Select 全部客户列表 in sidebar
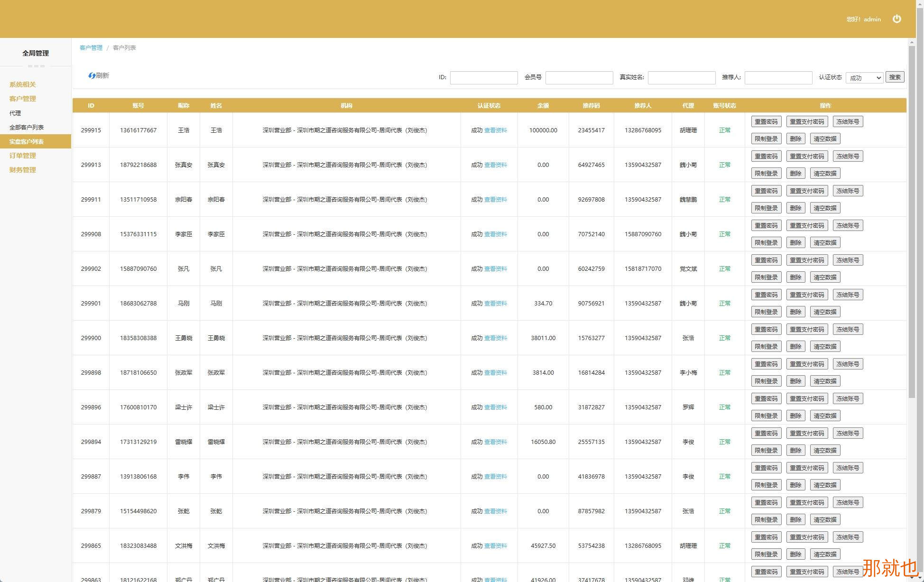This screenshot has width=924, height=582. (x=27, y=127)
